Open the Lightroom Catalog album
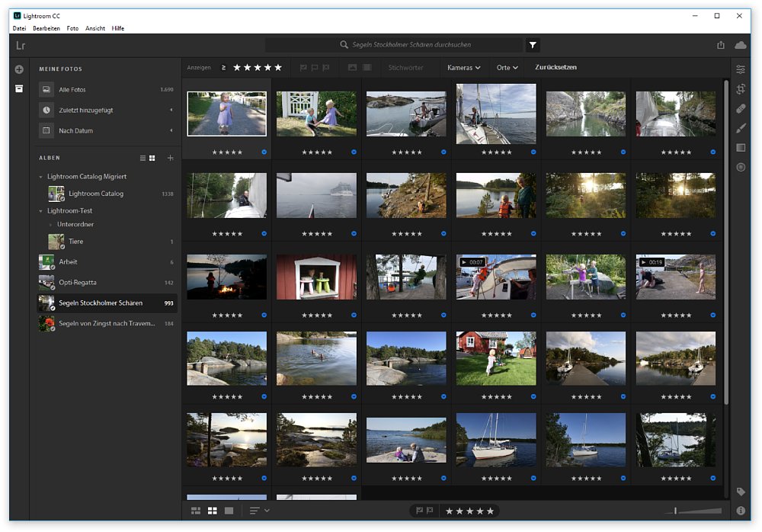This screenshot has height=532, width=762. 110,194
